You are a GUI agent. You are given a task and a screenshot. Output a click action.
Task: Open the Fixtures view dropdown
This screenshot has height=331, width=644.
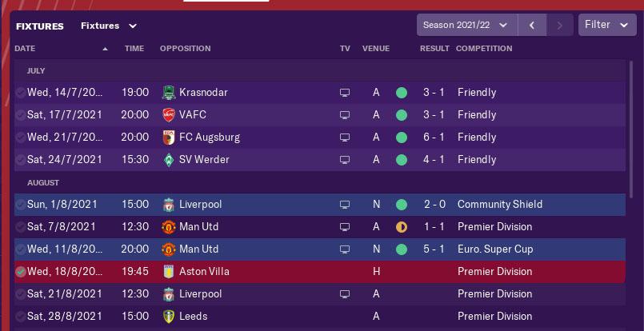click(x=109, y=26)
